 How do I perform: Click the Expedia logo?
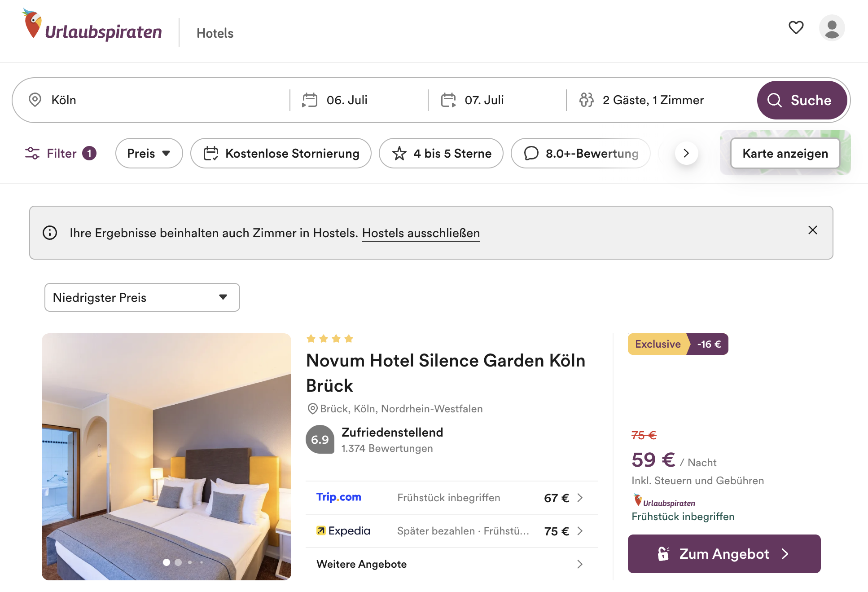pos(343,531)
